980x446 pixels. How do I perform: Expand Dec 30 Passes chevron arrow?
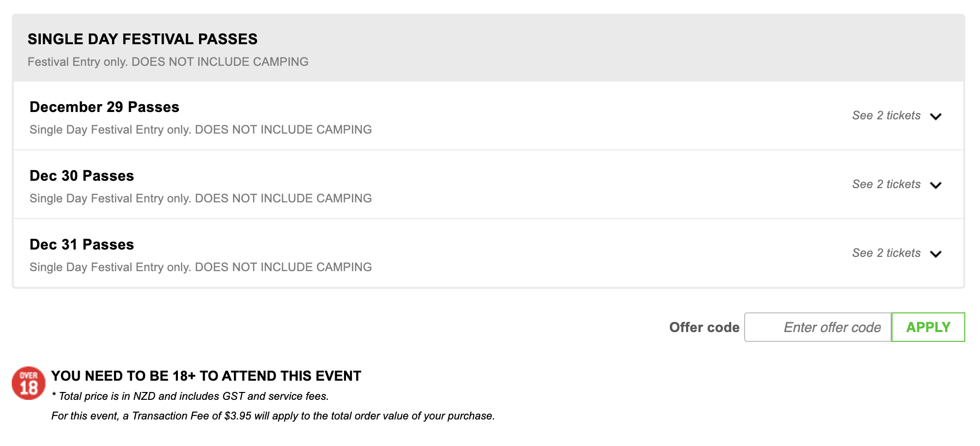coord(936,185)
